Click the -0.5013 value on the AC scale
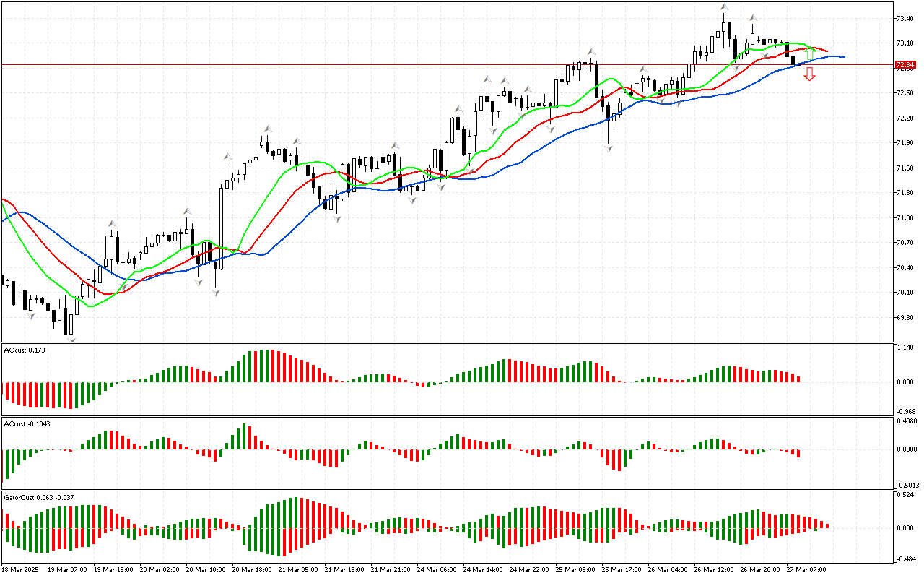The height and width of the screenshot is (578, 924). tap(907, 485)
